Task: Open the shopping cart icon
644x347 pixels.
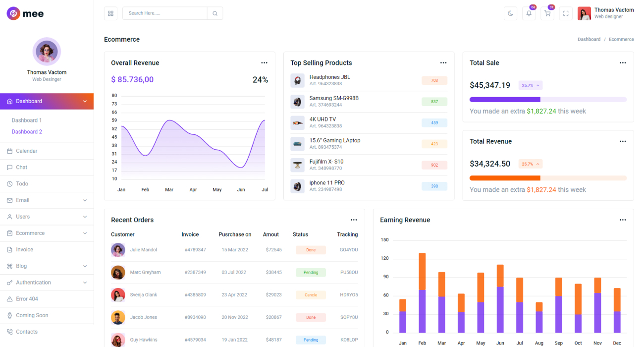Action: click(547, 13)
